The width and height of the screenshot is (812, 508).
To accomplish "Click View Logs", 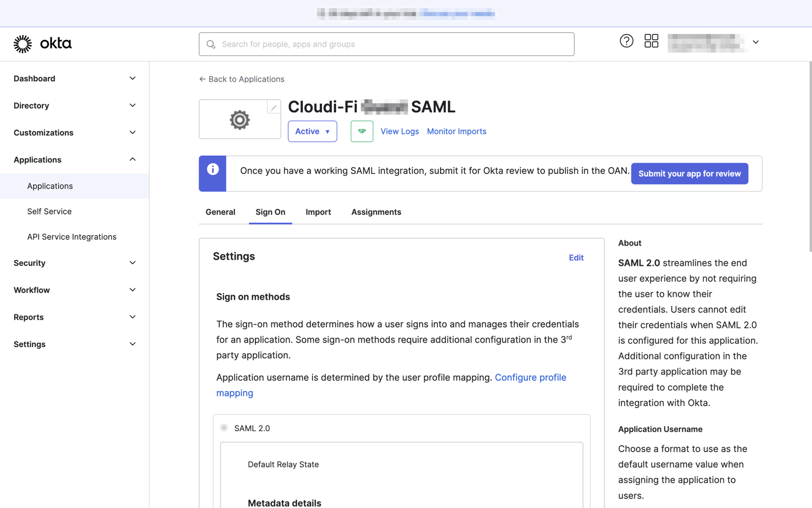I will pyautogui.click(x=399, y=131).
